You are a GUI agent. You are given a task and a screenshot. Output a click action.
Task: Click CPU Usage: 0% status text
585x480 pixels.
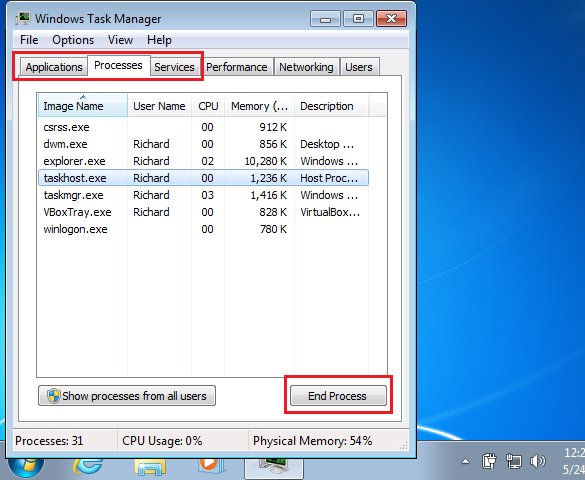click(162, 441)
